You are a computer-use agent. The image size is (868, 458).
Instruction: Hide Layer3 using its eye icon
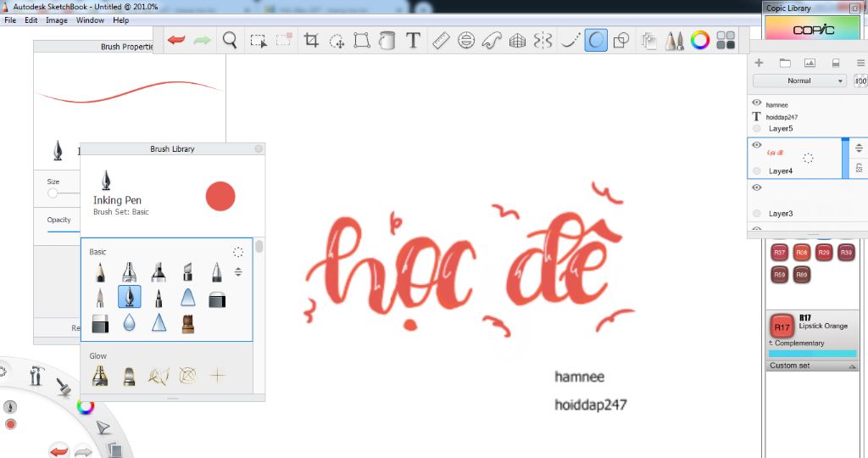point(757,187)
